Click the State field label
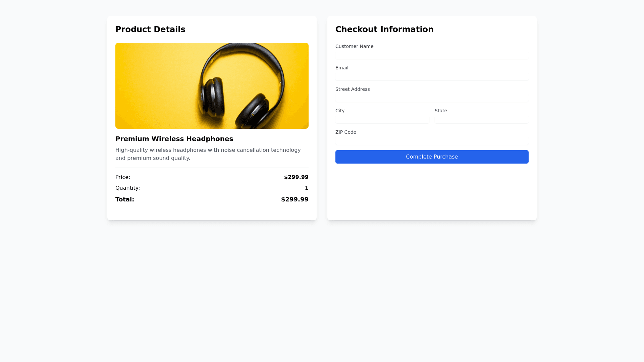644x362 pixels. pos(441,111)
